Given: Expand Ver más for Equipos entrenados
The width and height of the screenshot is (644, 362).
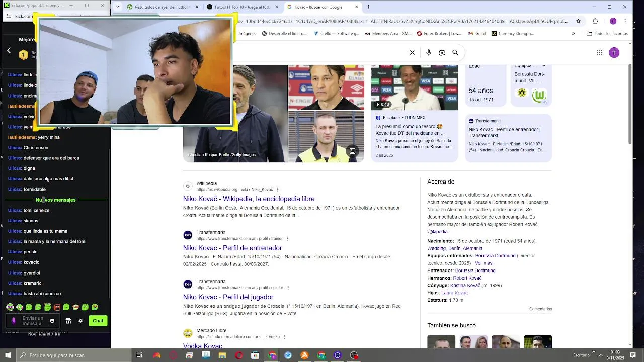Looking at the screenshot, I should coord(484,263).
